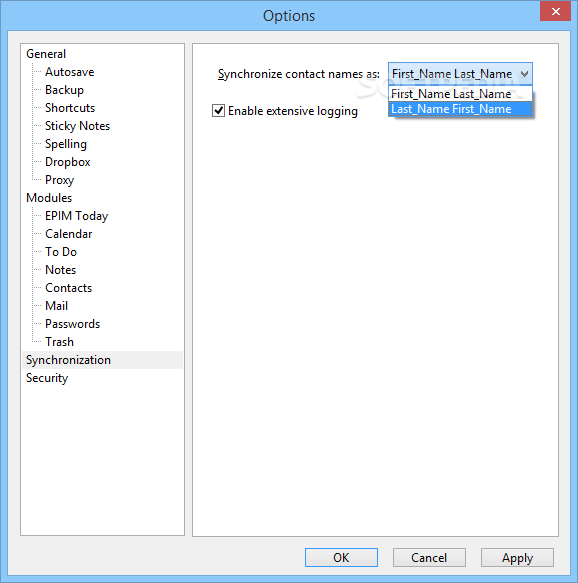
Task: Open the Security options page
Action: pyautogui.click(x=47, y=378)
